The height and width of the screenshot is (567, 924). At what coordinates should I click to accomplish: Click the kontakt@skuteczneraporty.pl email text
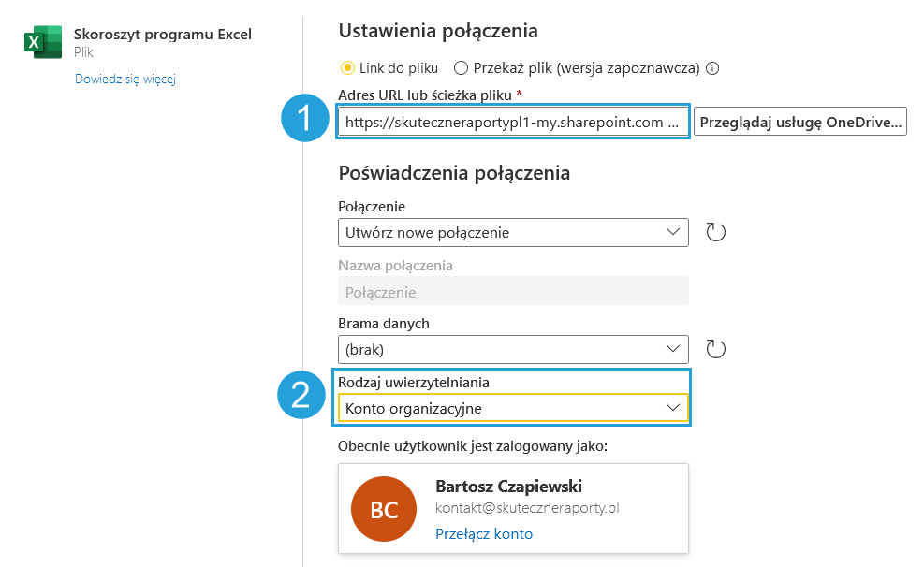point(527,508)
